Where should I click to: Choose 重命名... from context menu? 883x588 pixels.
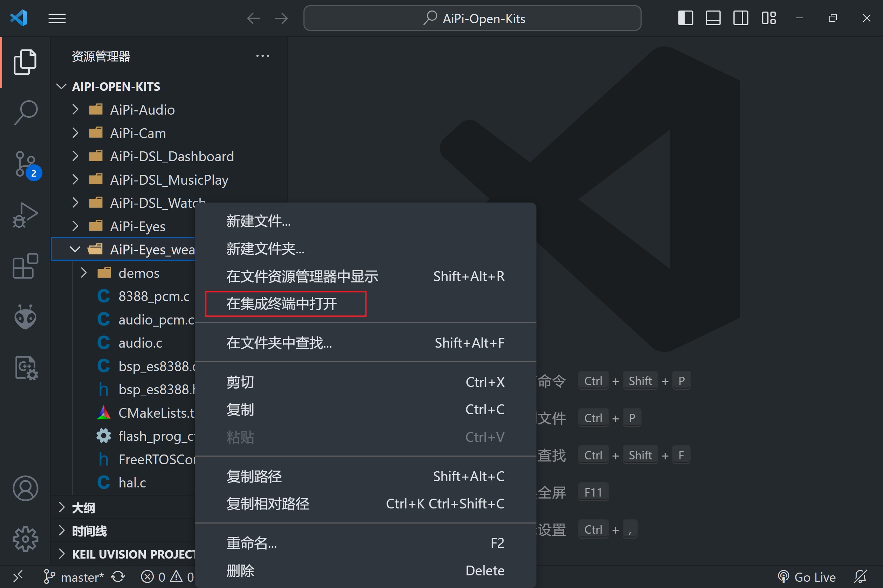[365, 543]
